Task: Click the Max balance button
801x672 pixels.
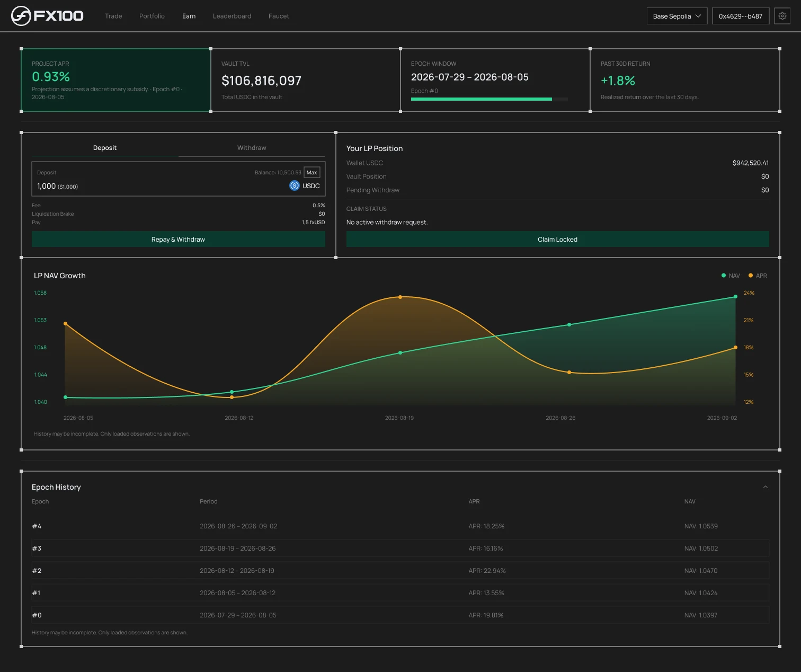Action: point(312,172)
